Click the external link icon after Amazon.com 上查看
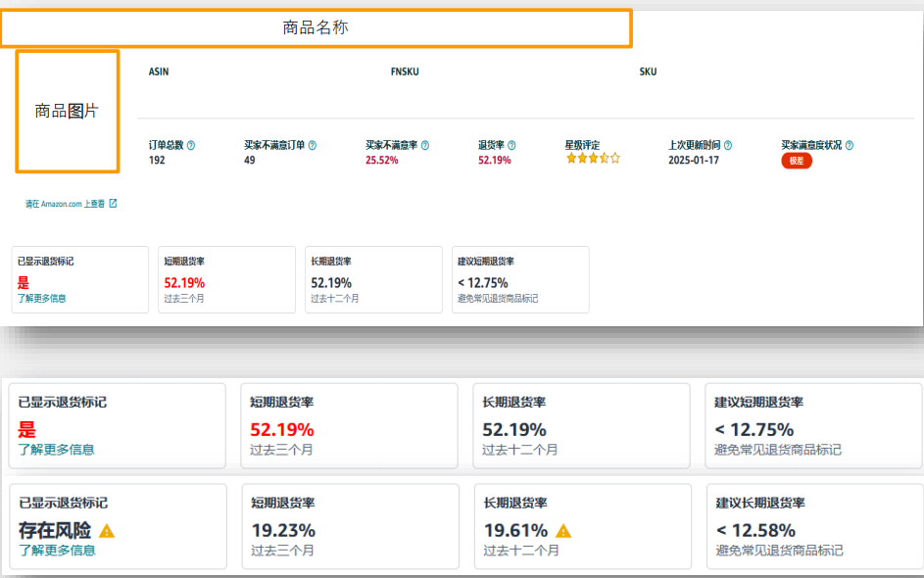Viewport: 924px width, 578px height. click(x=114, y=203)
